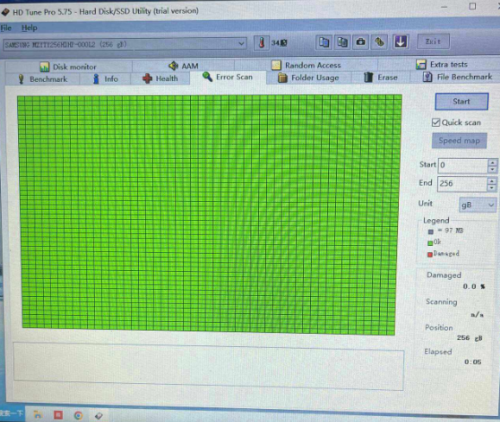Open the Chrome icon in taskbar
Image resolution: width=500 pixels, height=422 pixels.
tap(78, 415)
